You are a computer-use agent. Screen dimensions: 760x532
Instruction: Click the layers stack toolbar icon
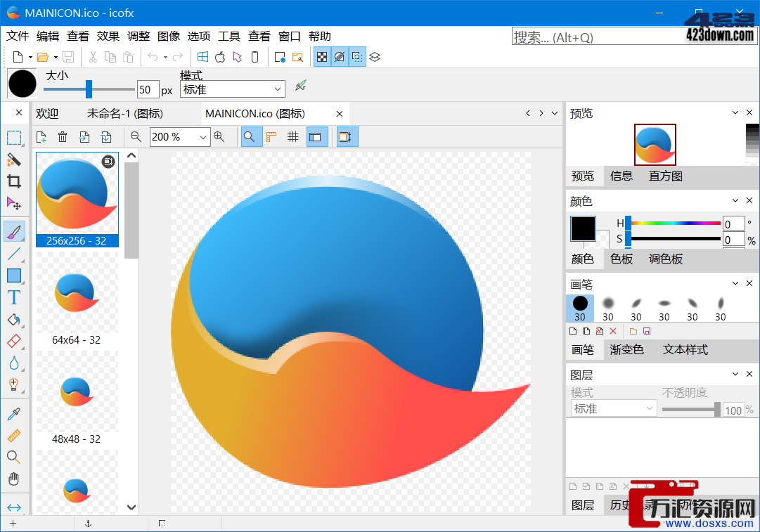coord(375,57)
